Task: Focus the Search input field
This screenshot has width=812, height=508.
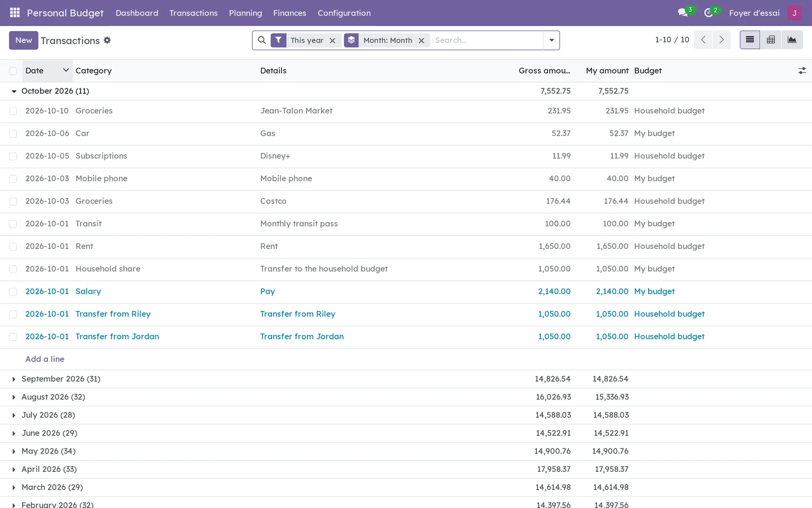Action: pos(487,40)
